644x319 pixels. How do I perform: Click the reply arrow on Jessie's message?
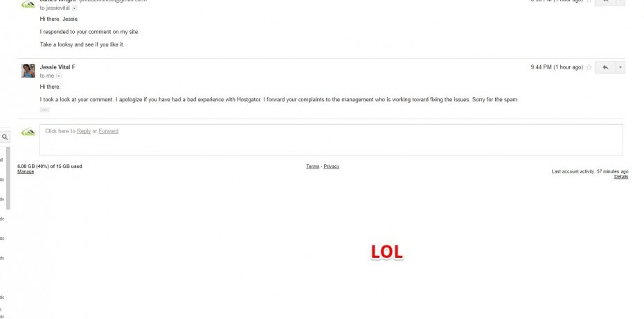[x=605, y=67]
